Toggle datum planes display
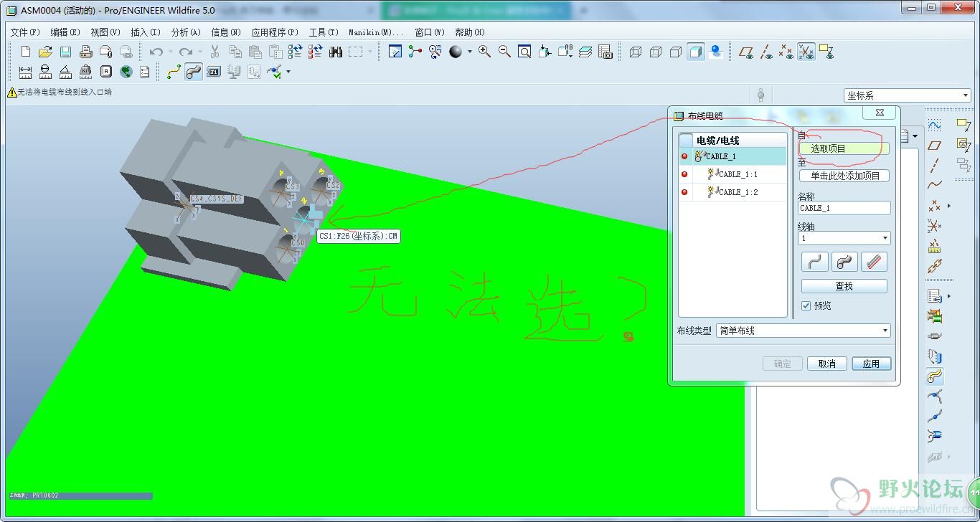This screenshot has height=522, width=980. point(746,52)
